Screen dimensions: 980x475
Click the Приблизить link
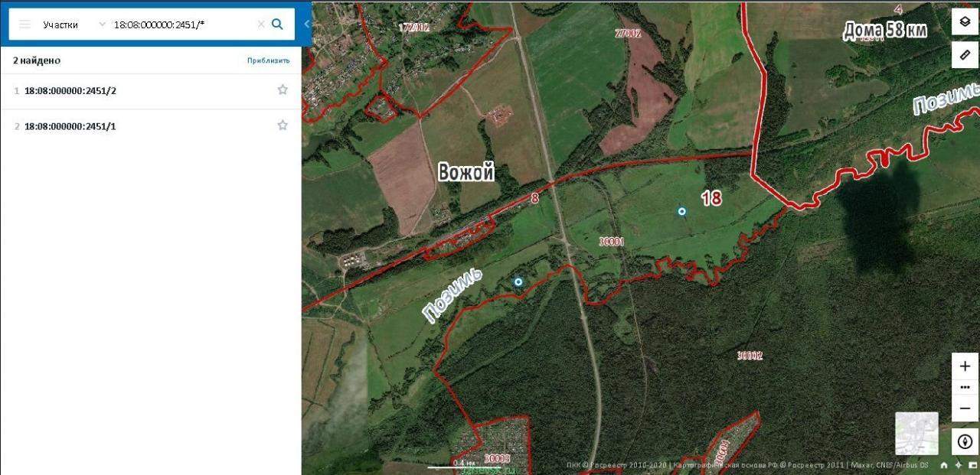268,60
